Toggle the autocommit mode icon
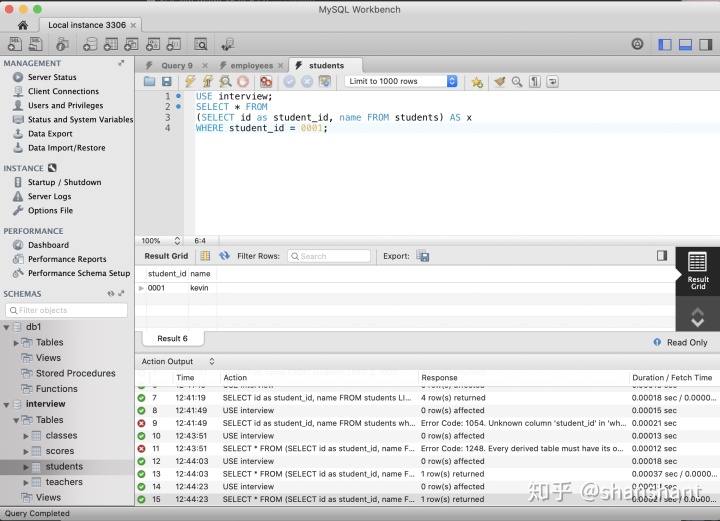This screenshot has height=521, width=720. pyautogui.click(x=325, y=82)
